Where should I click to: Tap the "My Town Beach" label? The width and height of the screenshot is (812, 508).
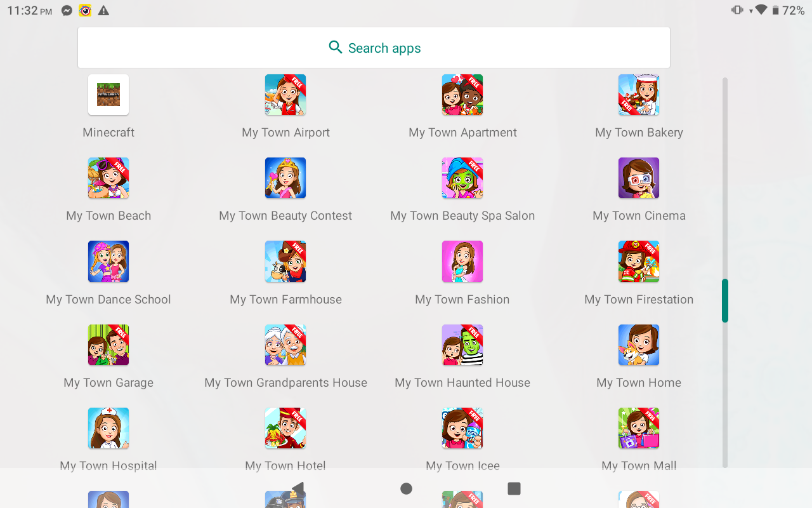108,216
